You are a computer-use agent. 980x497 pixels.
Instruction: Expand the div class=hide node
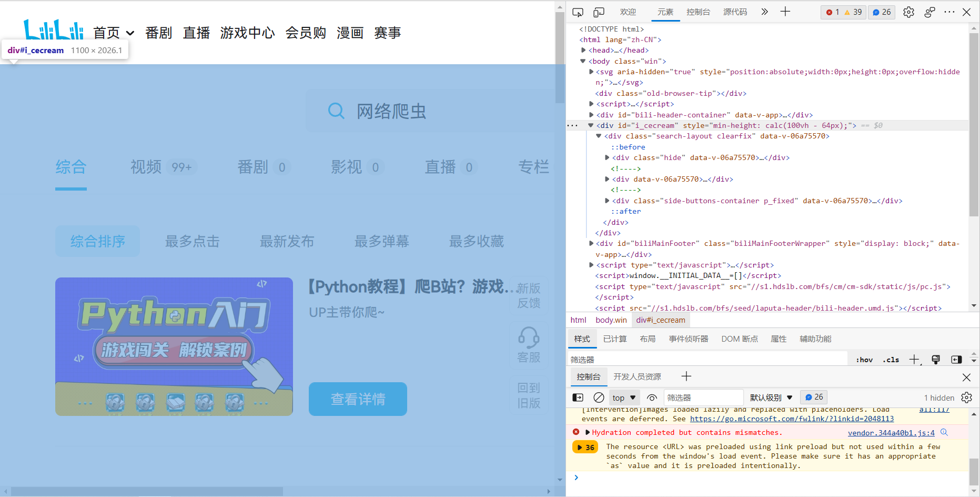point(607,157)
